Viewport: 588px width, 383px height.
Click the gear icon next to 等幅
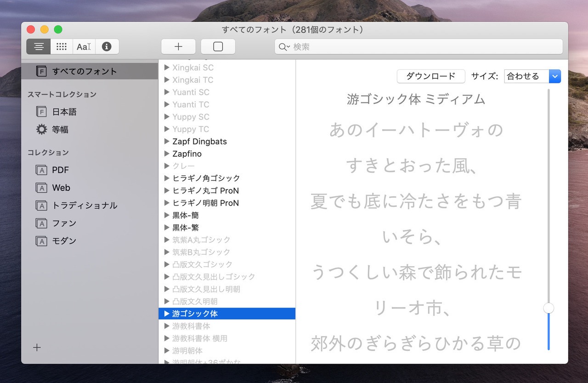pos(41,130)
